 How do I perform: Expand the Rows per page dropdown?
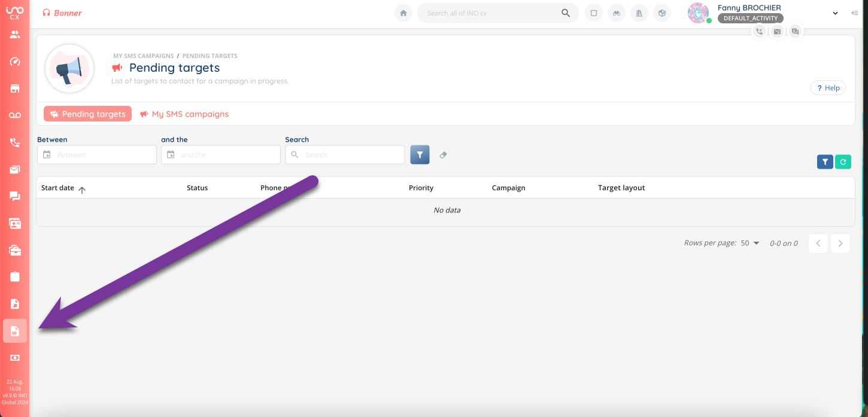(x=750, y=243)
